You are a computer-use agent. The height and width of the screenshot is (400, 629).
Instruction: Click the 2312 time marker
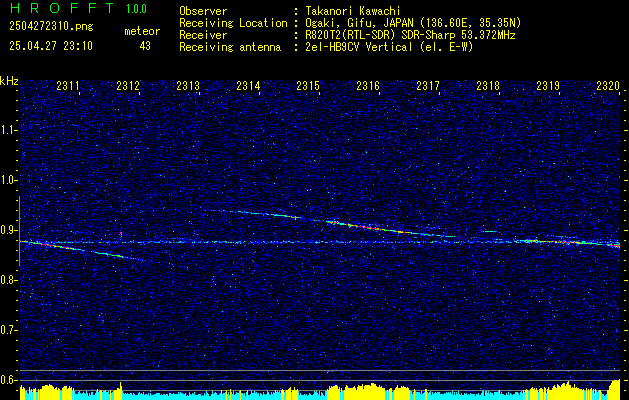128,85
